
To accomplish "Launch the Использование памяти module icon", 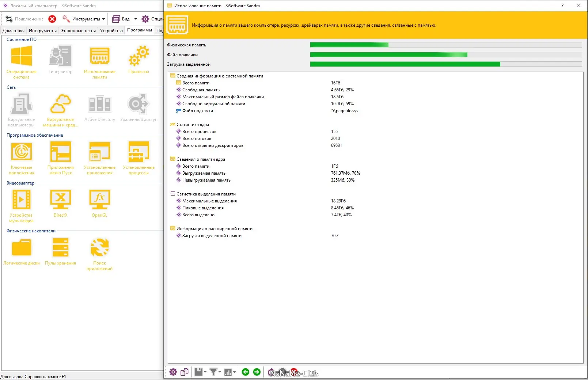I will [x=99, y=62].
